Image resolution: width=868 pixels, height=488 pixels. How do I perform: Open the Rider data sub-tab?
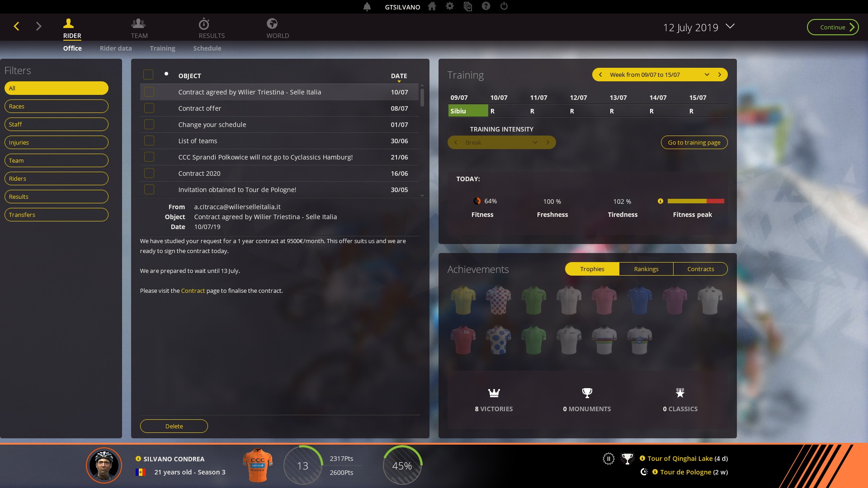(x=116, y=48)
